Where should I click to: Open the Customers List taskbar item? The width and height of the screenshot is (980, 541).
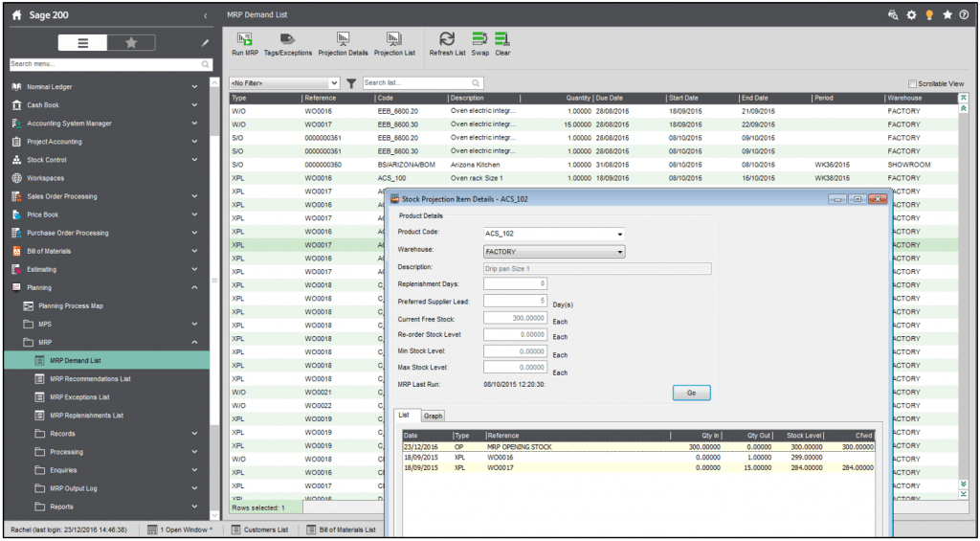(260, 530)
